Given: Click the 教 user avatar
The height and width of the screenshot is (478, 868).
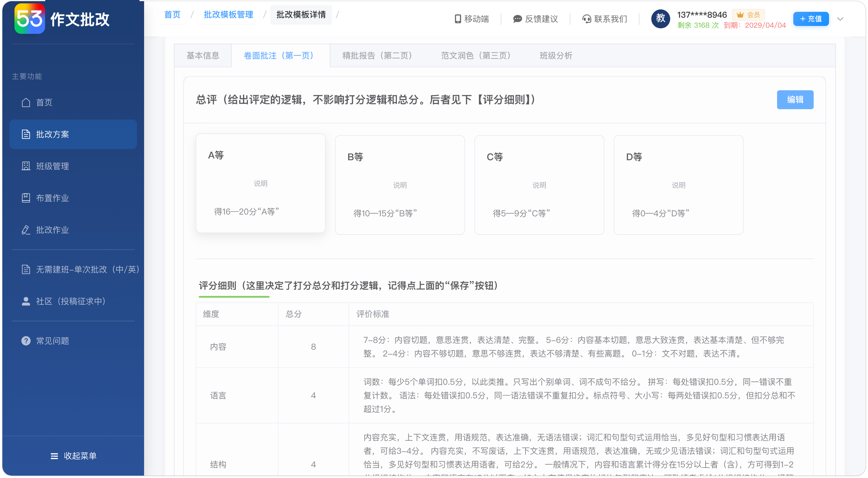Looking at the screenshot, I should 660,19.
